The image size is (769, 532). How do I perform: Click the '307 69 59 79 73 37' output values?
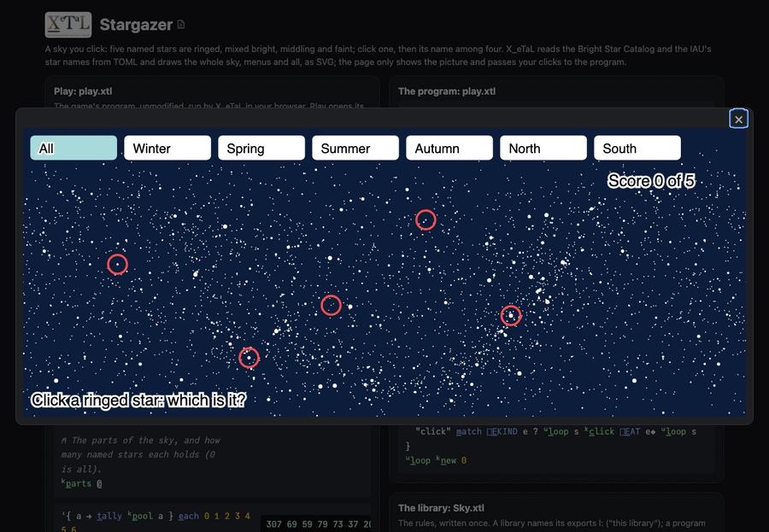(319, 524)
